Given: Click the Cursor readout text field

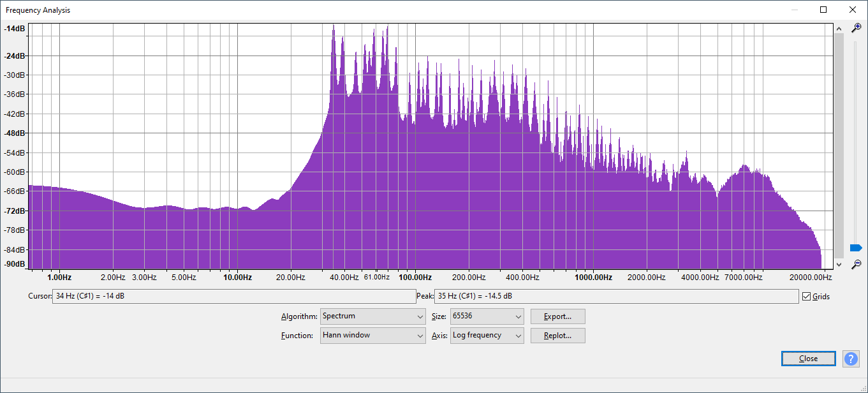Looking at the screenshot, I should click(x=233, y=297).
